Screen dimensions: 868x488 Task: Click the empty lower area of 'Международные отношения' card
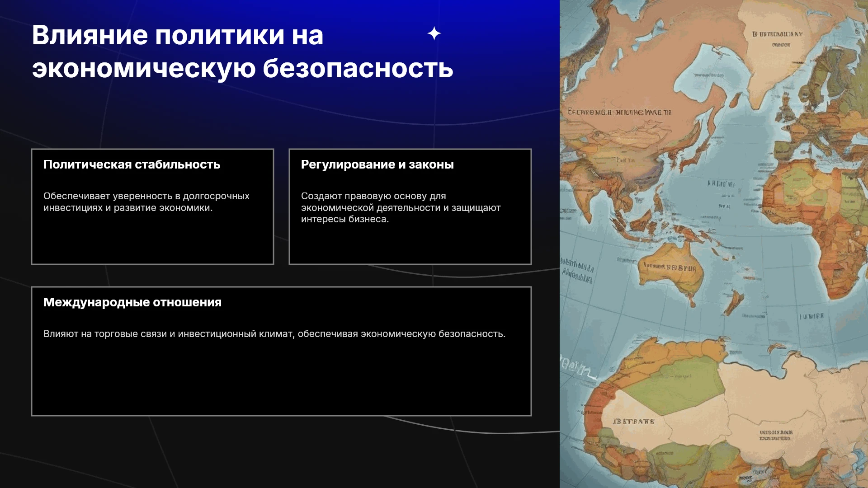pos(281,380)
